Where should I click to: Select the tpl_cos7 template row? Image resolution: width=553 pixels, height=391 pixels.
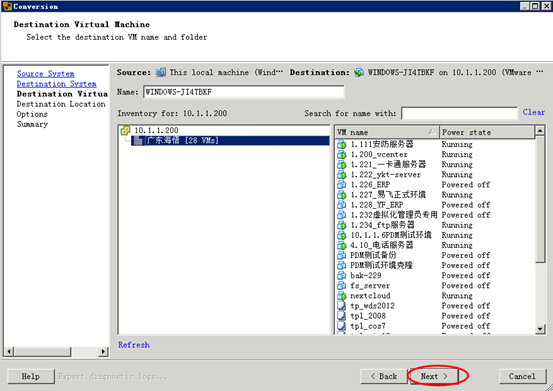point(434,326)
